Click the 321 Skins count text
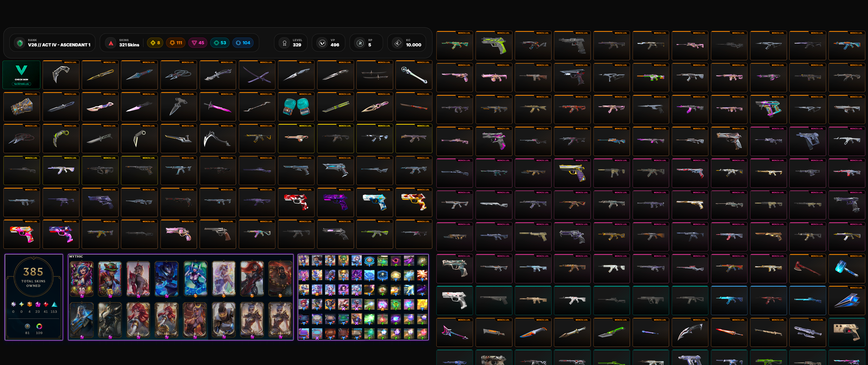This screenshot has width=868, height=365. point(129,45)
